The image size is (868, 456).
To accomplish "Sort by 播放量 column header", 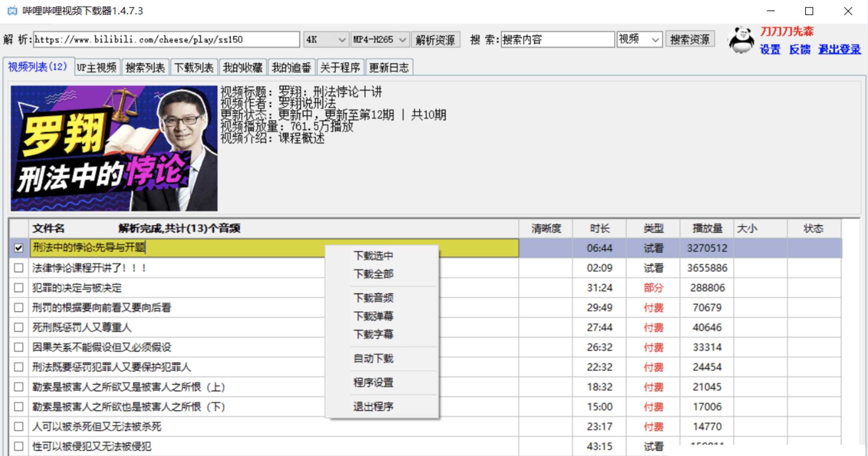I will click(707, 228).
